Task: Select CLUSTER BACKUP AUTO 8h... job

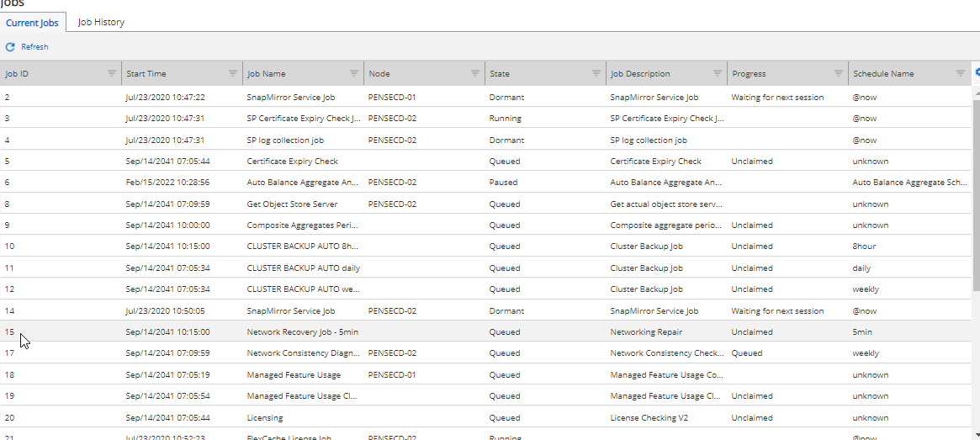Action: click(x=303, y=247)
